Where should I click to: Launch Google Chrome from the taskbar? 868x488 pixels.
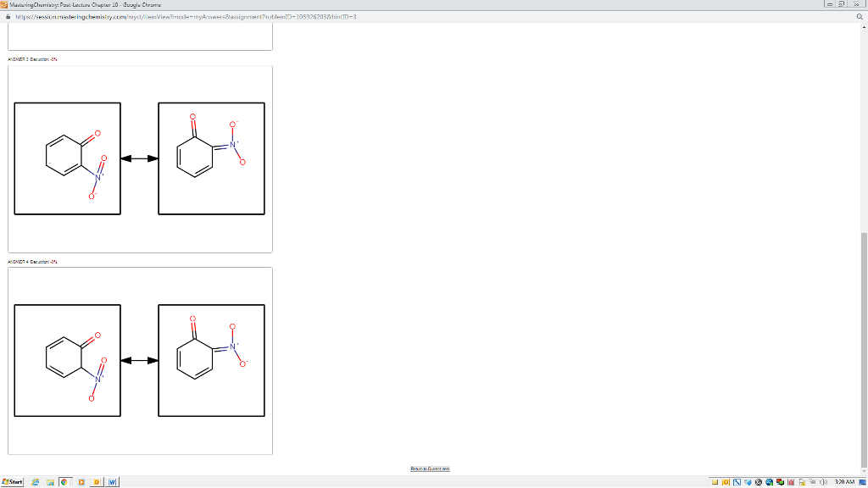64,481
